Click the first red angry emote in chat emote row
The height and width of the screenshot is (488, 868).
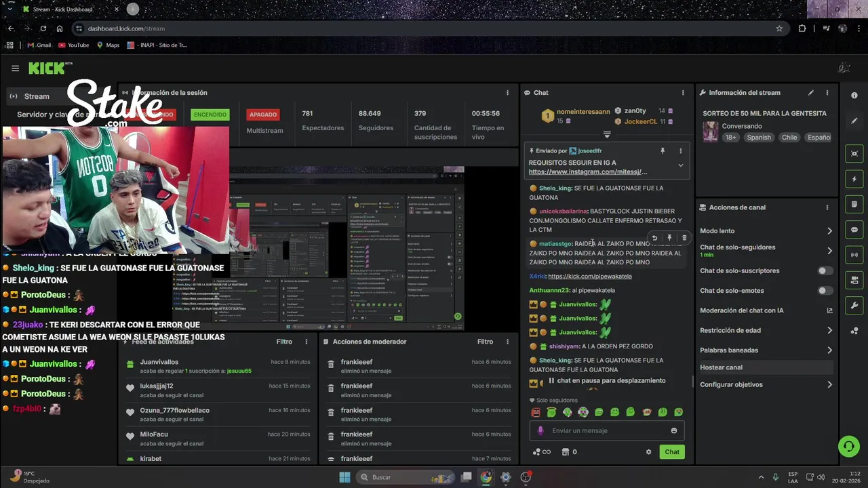point(536,412)
